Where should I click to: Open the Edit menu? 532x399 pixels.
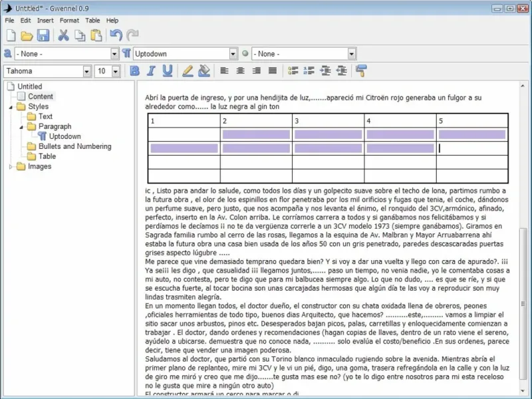click(25, 21)
